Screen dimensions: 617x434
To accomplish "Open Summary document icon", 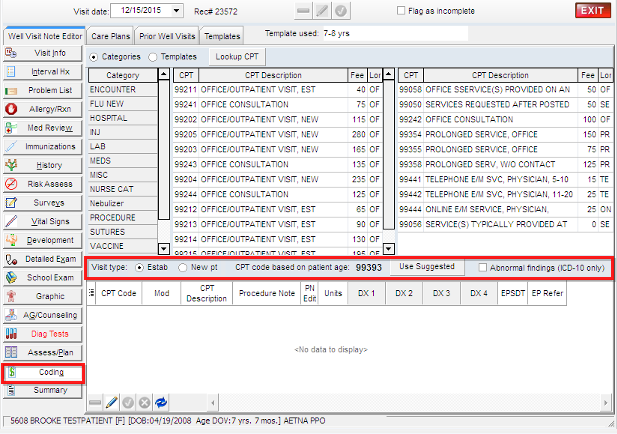I will pyautogui.click(x=11, y=390).
